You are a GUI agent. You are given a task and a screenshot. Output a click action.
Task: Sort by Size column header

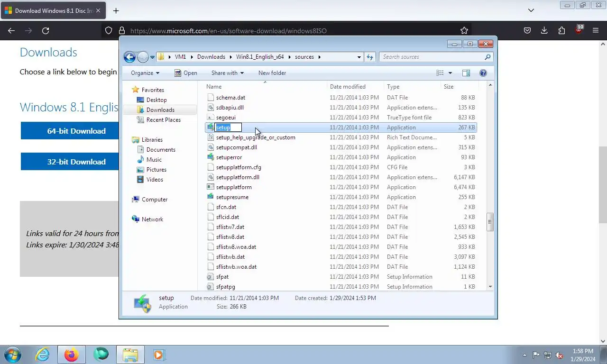pos(459,87)
